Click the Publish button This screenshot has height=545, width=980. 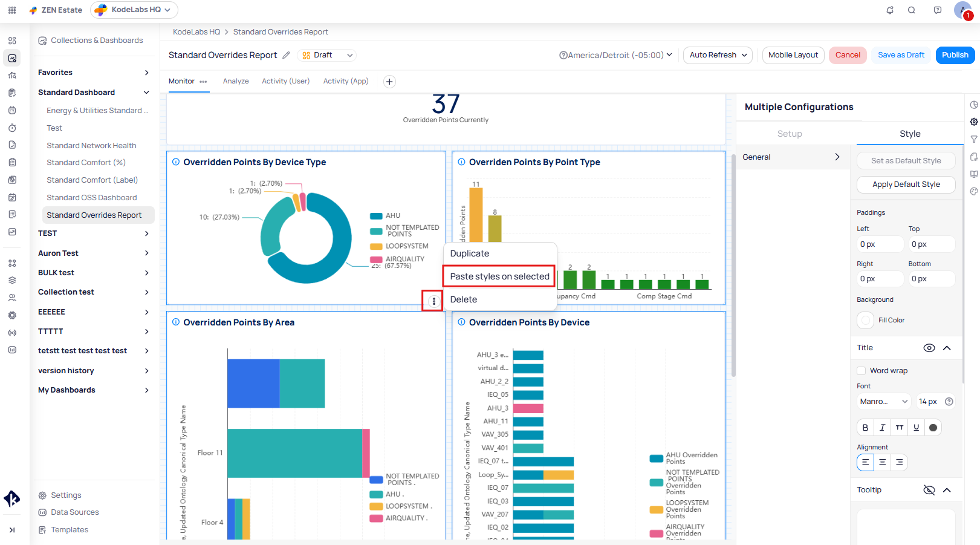[x=955, y=55]
